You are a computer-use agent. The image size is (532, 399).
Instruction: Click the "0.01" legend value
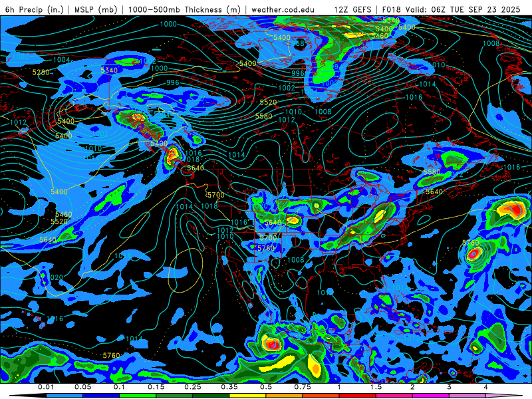tap(46, 387)
